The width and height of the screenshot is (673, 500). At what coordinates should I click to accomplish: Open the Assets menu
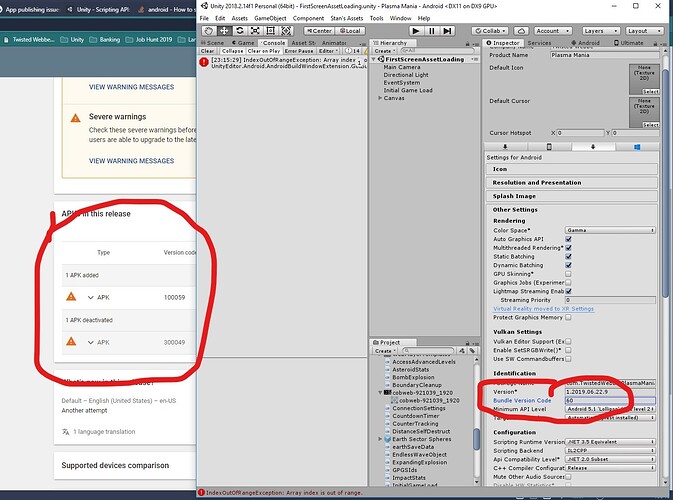pos(239,18)
